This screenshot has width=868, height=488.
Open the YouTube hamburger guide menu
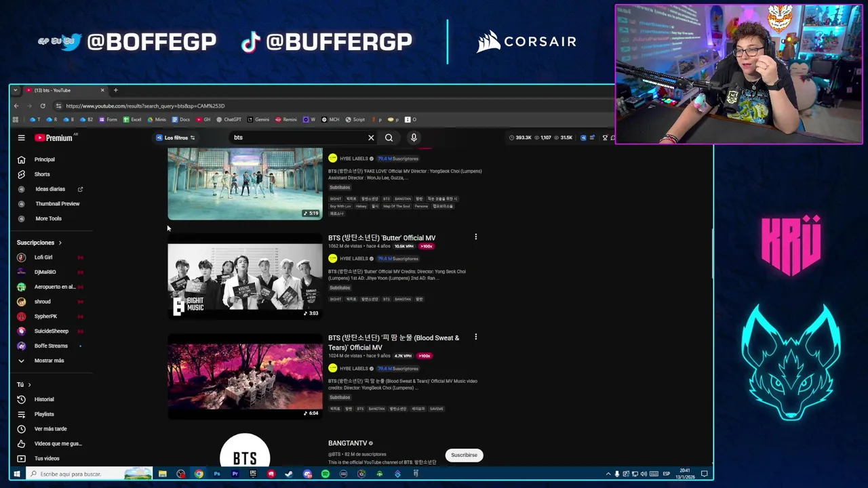click(x=21, y=138)
